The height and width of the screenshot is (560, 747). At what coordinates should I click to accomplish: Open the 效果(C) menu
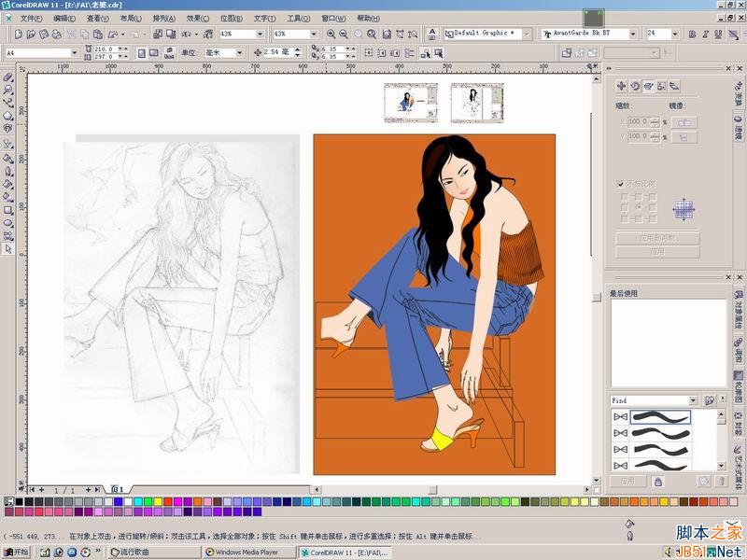coord(197,18)
